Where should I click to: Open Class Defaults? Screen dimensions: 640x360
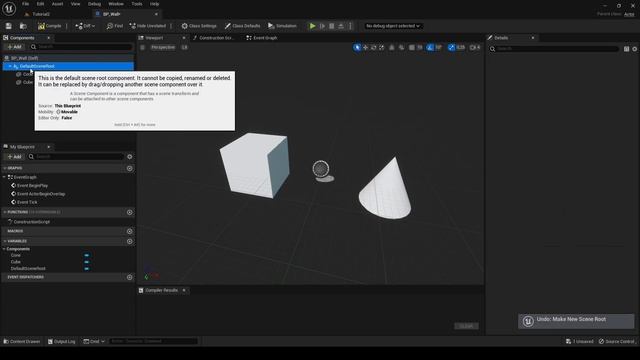[242, 26]
